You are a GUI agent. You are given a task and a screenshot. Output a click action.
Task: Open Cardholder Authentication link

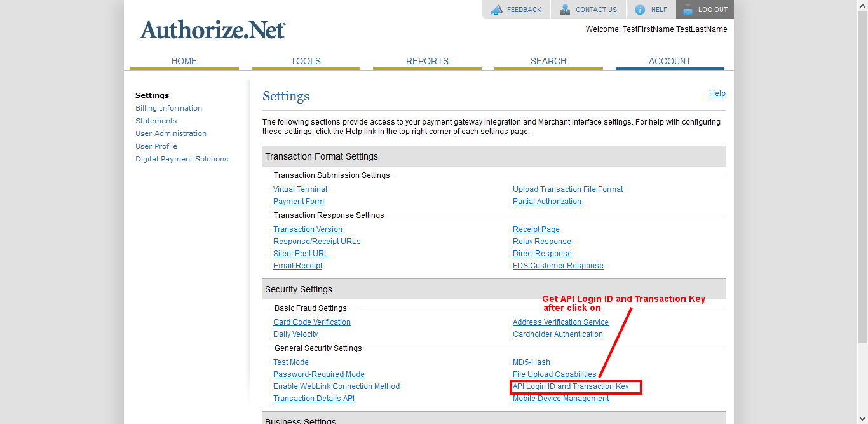(558, 334)
